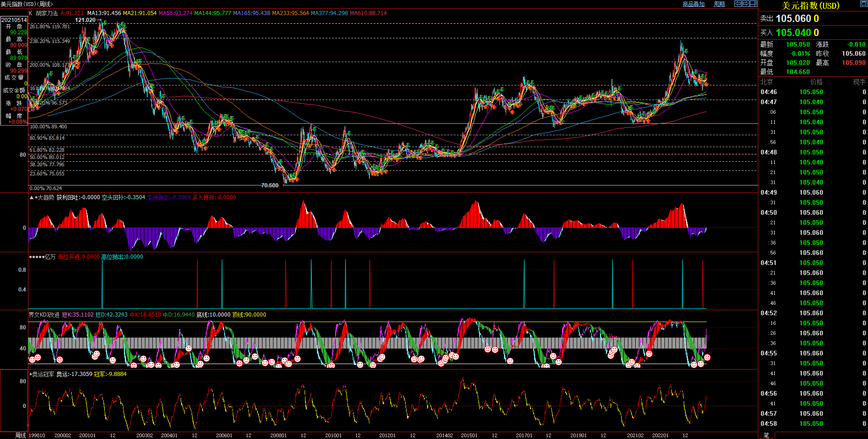Click the smiley marker at KDJ chart's right end
The width and height of the screenshot is (868, 439).
click(x=707, y=357)
